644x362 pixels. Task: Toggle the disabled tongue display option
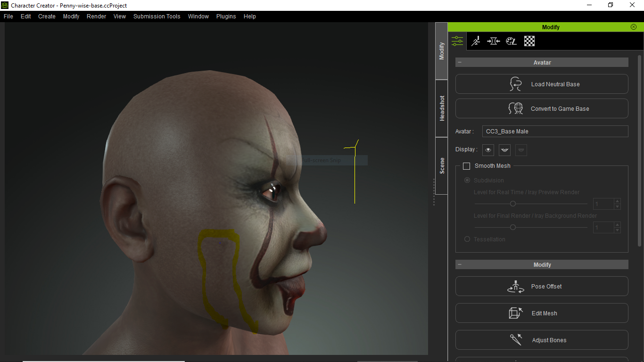(x=521, y=150)
